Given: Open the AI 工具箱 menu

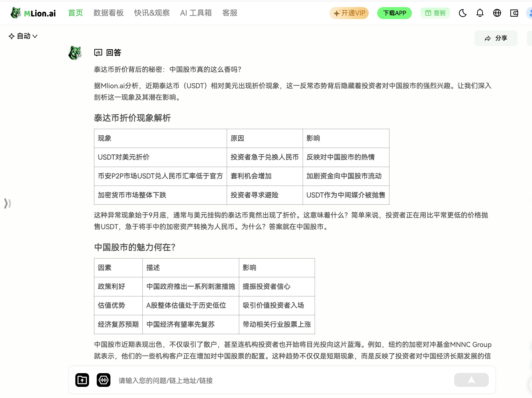Looking at the screenshot, I should tap(196, 13).
